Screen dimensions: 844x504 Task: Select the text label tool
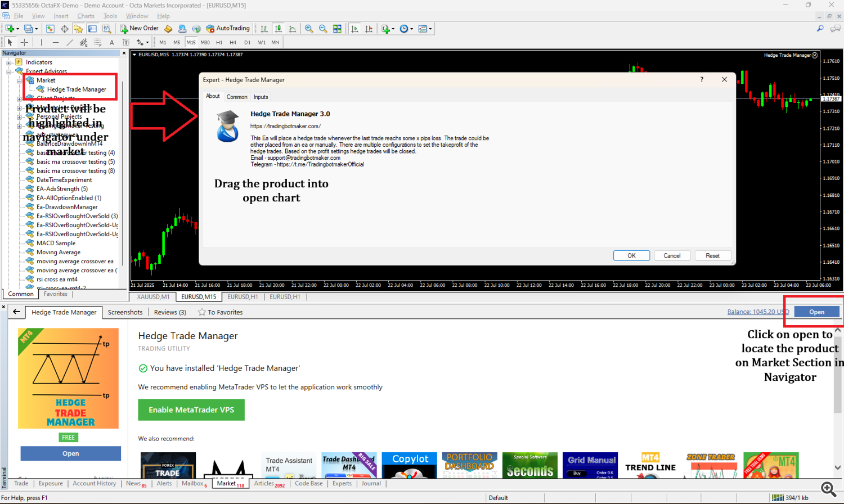coord(125,42)
